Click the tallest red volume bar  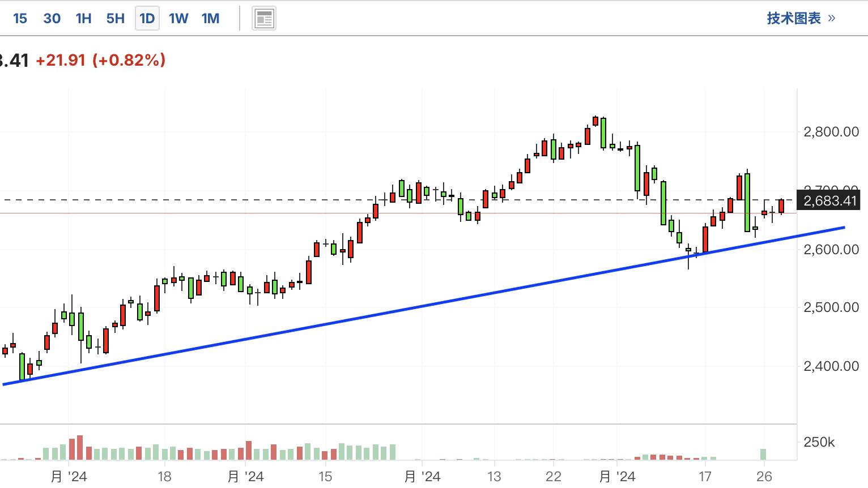pos(80,447)
